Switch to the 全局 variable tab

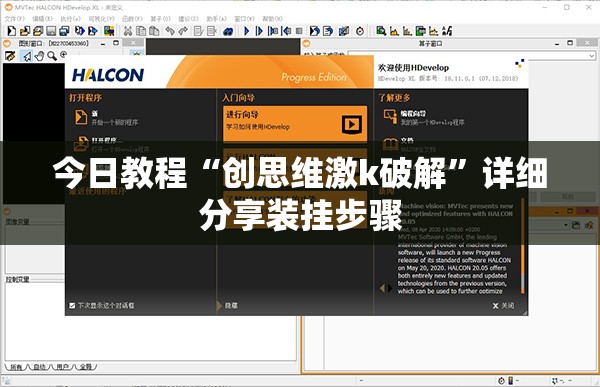(x=86, y=367)
